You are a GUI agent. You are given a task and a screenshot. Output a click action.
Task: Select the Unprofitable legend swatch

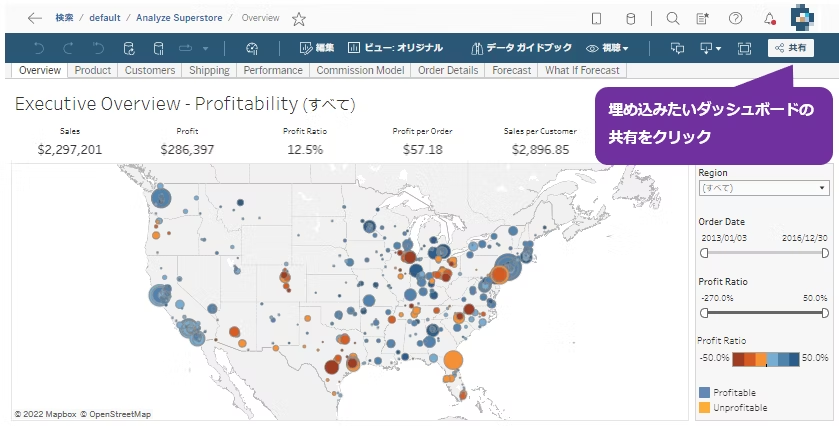point(704,408)
